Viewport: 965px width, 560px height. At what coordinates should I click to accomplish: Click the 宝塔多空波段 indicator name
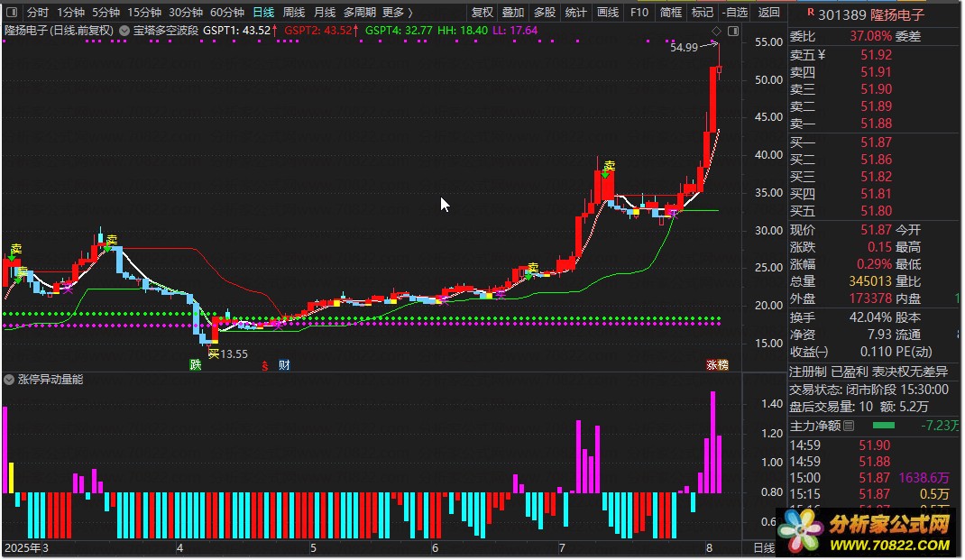pos(166,30)
